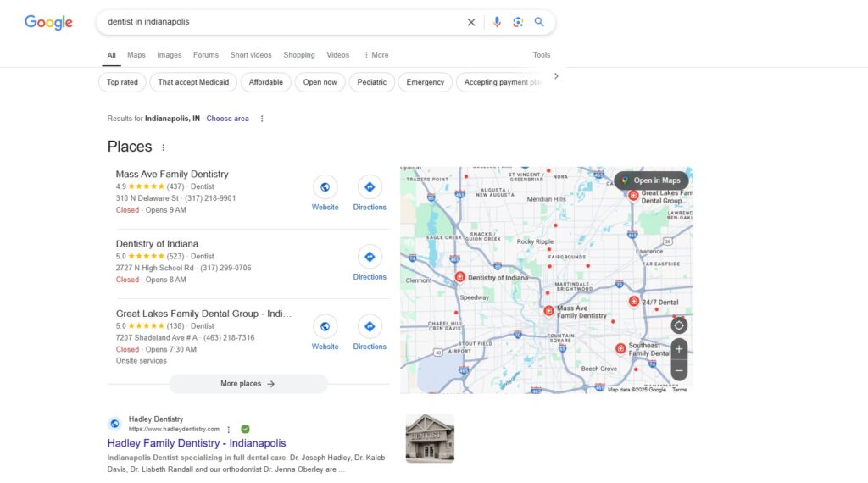Click the phone number (317) 299-0706
868x483 pixels.
click(x=225, y=268)
